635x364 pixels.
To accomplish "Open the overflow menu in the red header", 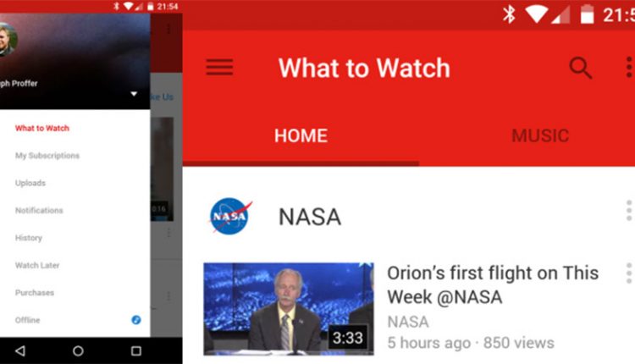I will [629, 67].
